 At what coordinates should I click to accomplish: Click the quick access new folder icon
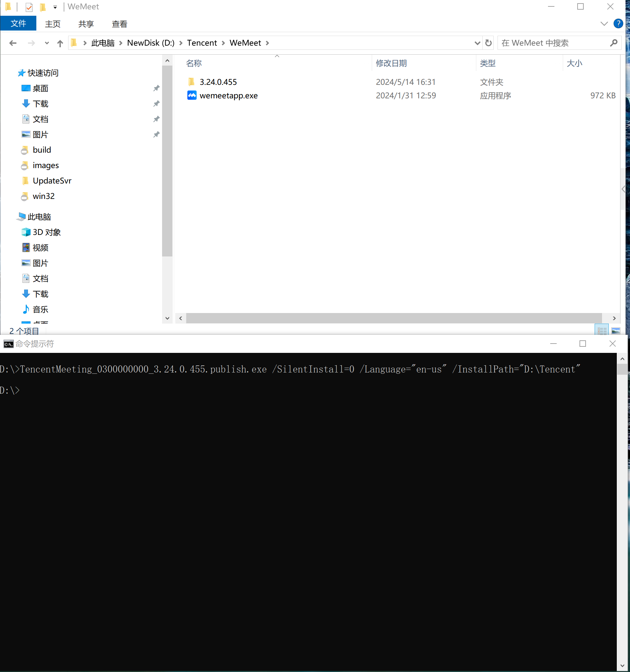(x=42, y=7)
